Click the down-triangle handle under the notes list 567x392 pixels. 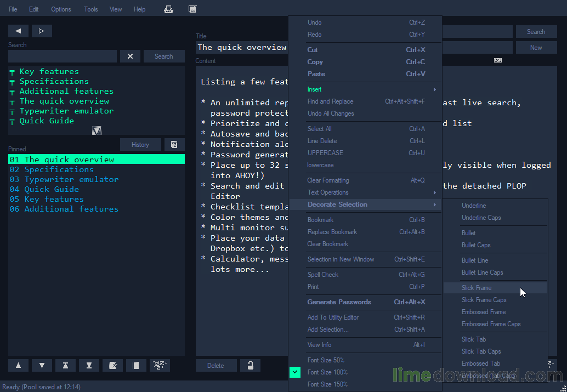coord(97,130)
